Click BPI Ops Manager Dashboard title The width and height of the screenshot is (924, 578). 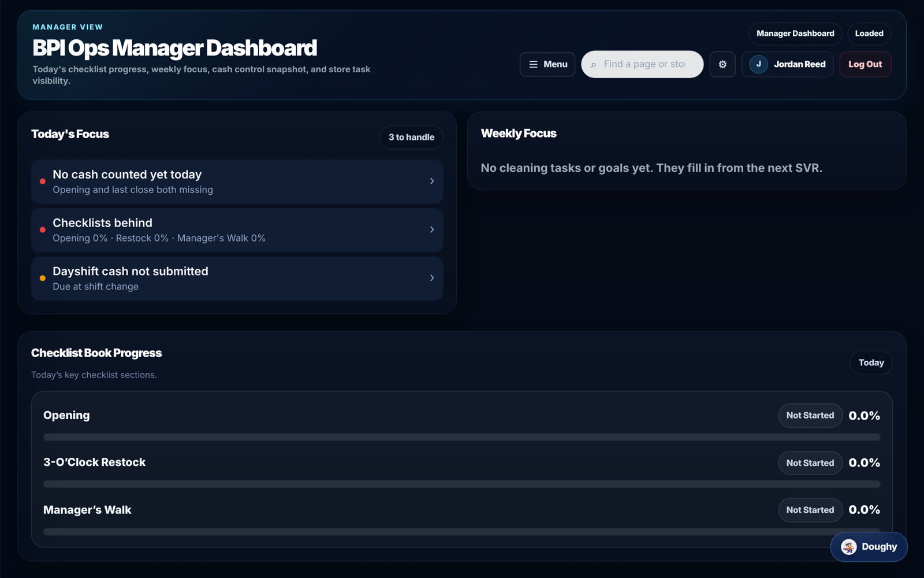tap(174, 48)
